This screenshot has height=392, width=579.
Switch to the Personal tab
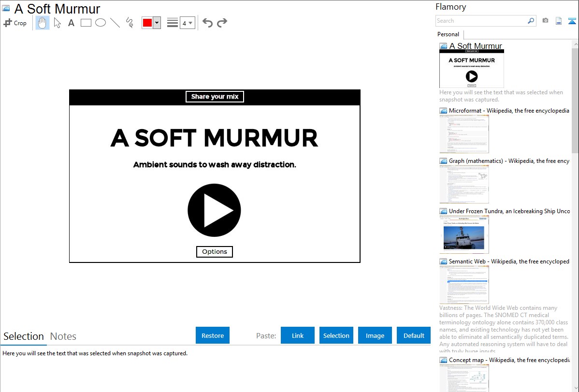[448, 34]
